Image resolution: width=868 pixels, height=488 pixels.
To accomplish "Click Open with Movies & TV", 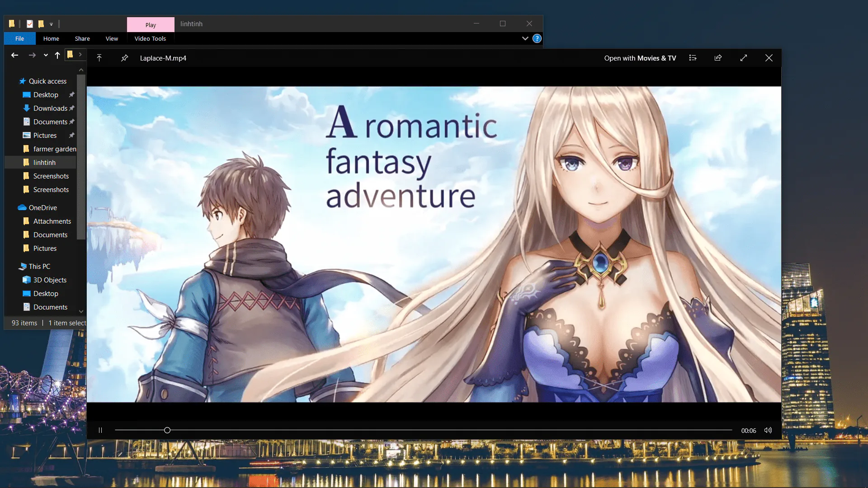I will click(640, 58).
